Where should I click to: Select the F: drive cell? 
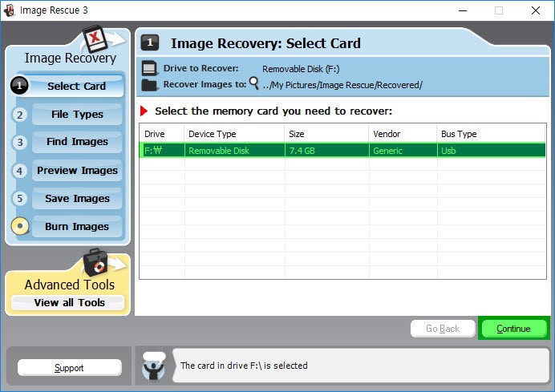pyautogui.click(x=162, y=151)
